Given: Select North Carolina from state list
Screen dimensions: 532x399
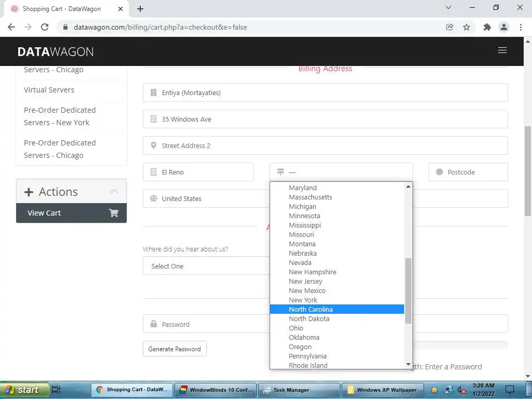Looking at the screenshot, I should point(337,310).
